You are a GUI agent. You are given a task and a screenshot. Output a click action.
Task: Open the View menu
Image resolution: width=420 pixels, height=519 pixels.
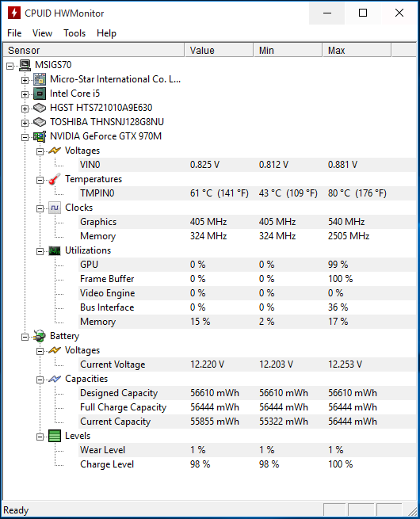pos(42,33)
